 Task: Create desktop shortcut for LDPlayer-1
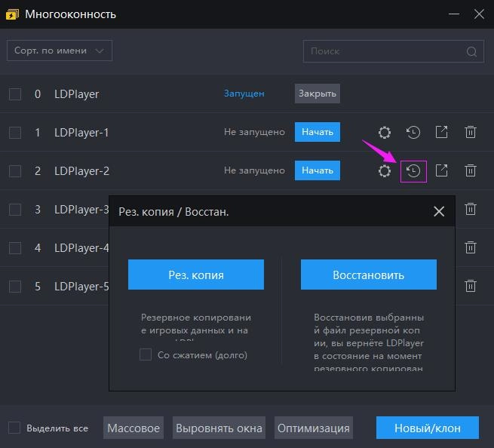click(442, 133)
